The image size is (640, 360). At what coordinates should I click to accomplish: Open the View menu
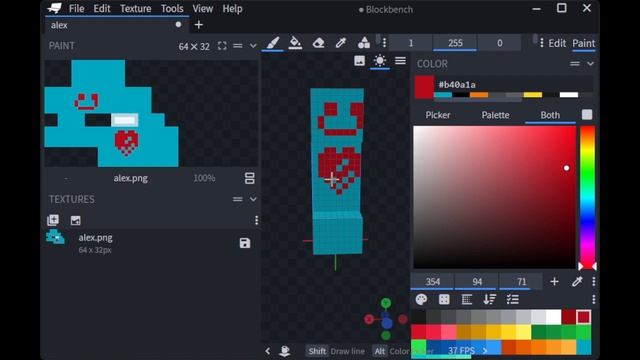pyautogui.click(x=202, y=9)
